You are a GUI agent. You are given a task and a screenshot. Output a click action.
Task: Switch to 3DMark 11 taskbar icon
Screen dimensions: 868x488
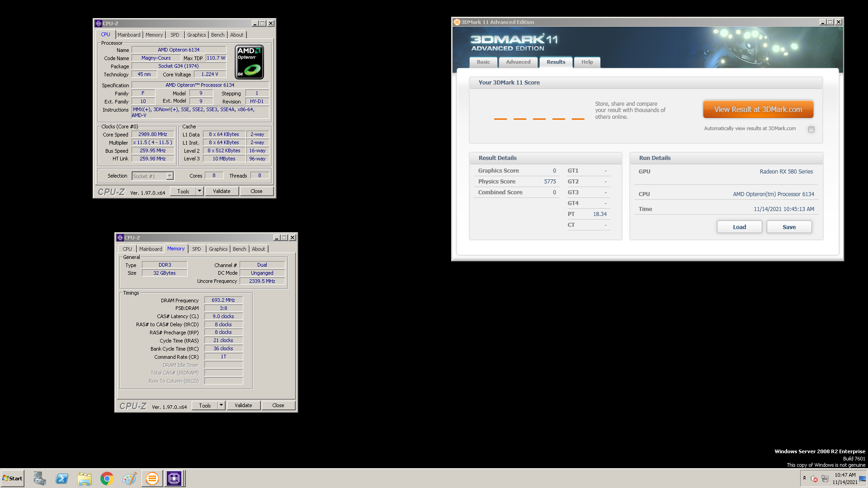click(x=152, y=479)
